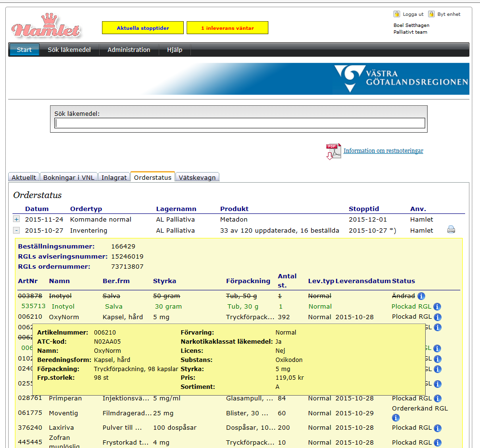Click the Palliativt team unit label
480x448 pixels.
pyautogui.click(x=410, y=32)
